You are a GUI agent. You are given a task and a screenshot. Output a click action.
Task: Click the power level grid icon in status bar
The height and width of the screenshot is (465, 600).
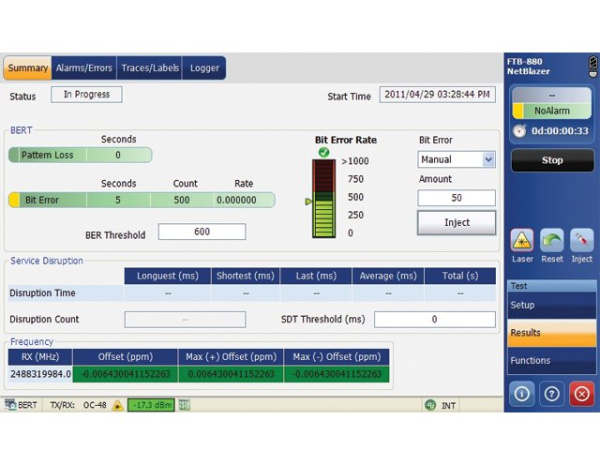coord(184,405)
